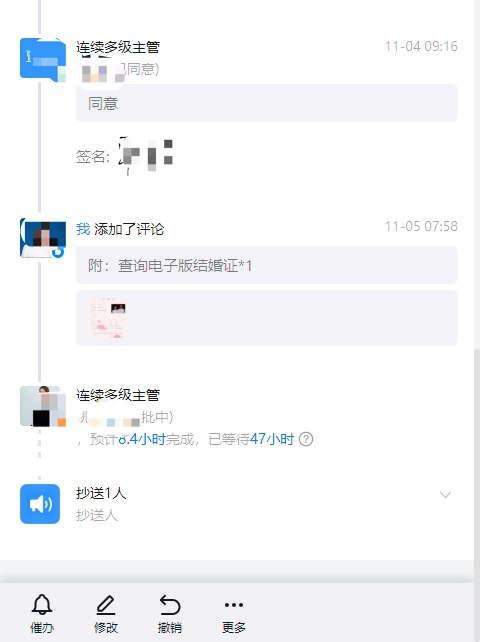Open the commenter's profile avatar
The image size is (480, 642).
(43, 238)
